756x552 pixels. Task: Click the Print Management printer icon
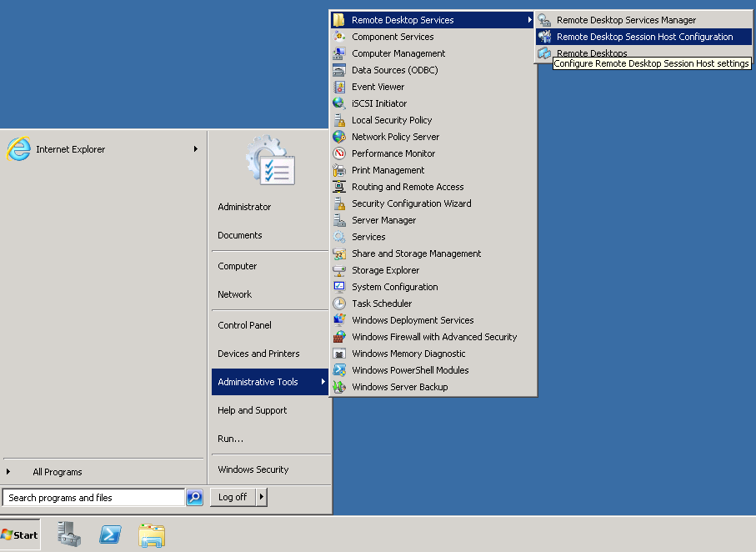(x=339, y=170)
